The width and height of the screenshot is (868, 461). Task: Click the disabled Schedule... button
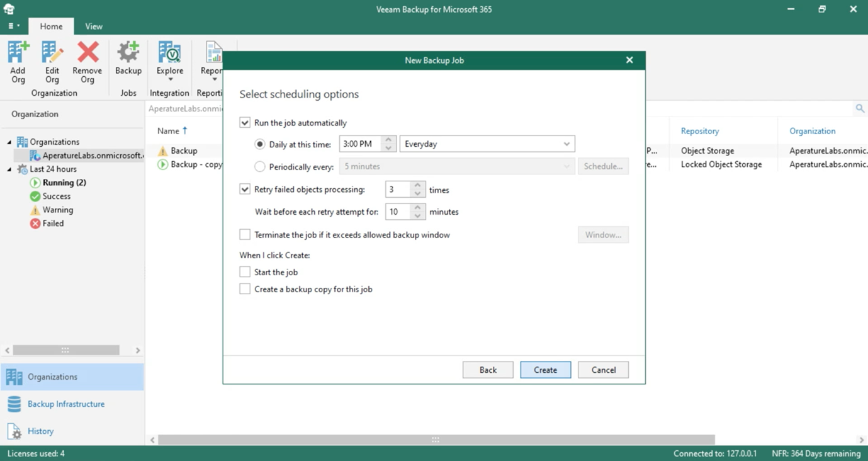pos(603,167)
